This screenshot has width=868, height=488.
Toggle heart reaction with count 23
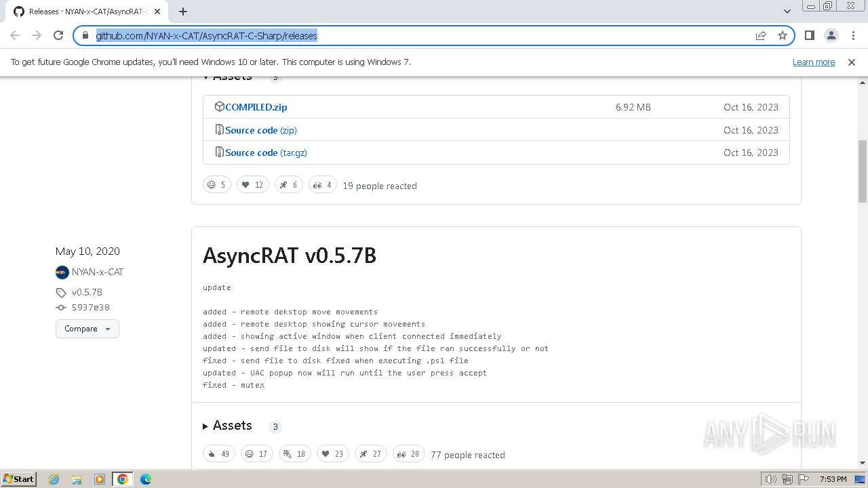(x=333, y=453)
